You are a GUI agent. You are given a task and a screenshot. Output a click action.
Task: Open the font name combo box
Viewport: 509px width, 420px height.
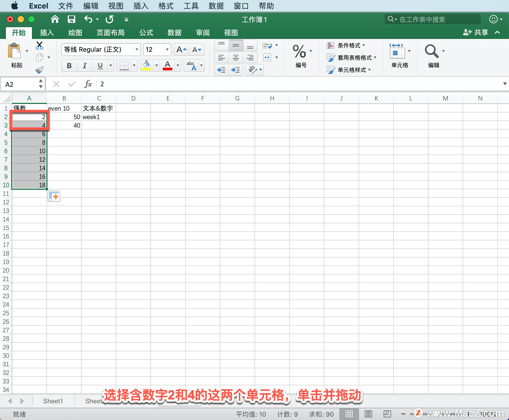[101, 50]
